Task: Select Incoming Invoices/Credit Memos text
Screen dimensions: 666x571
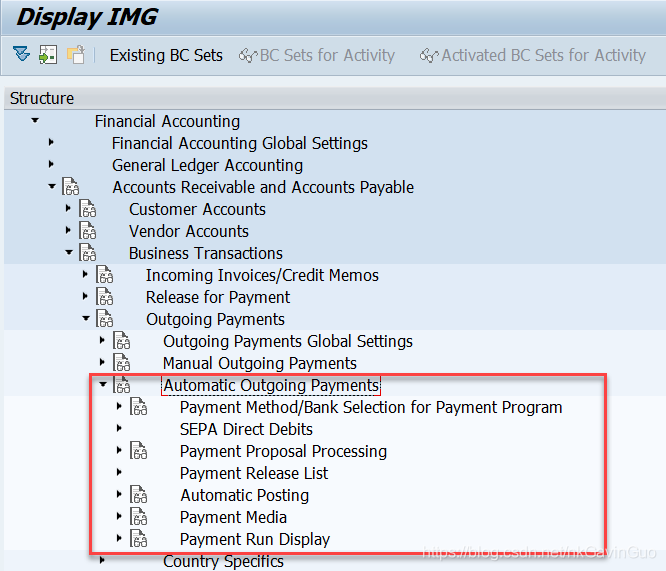Action: click(x=262, y=275)
